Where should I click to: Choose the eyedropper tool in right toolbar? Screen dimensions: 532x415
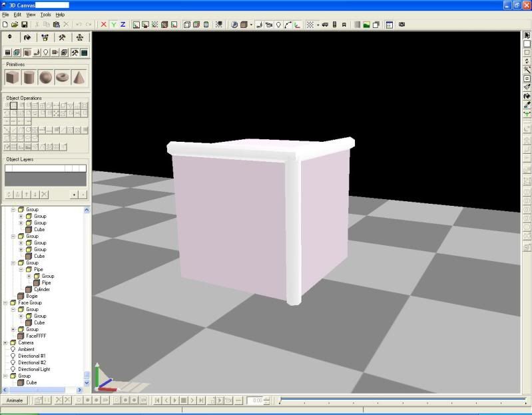coord(527,105)
